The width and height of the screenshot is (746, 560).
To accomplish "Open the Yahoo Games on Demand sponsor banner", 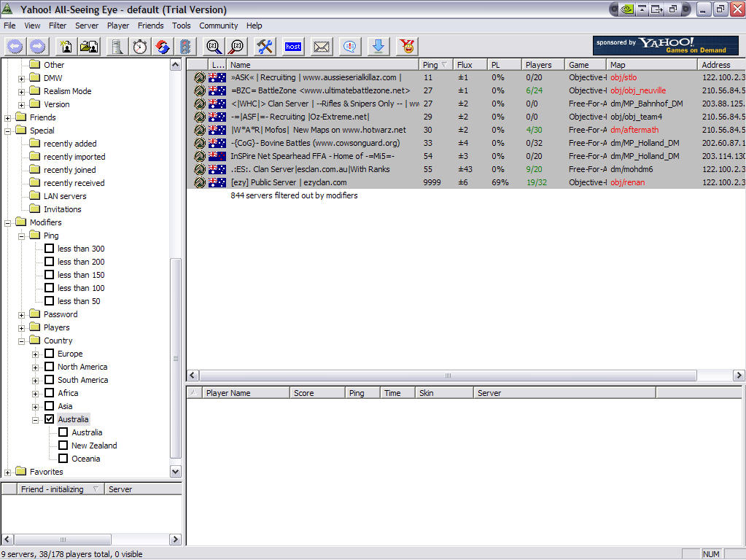I will pos(665,46).
